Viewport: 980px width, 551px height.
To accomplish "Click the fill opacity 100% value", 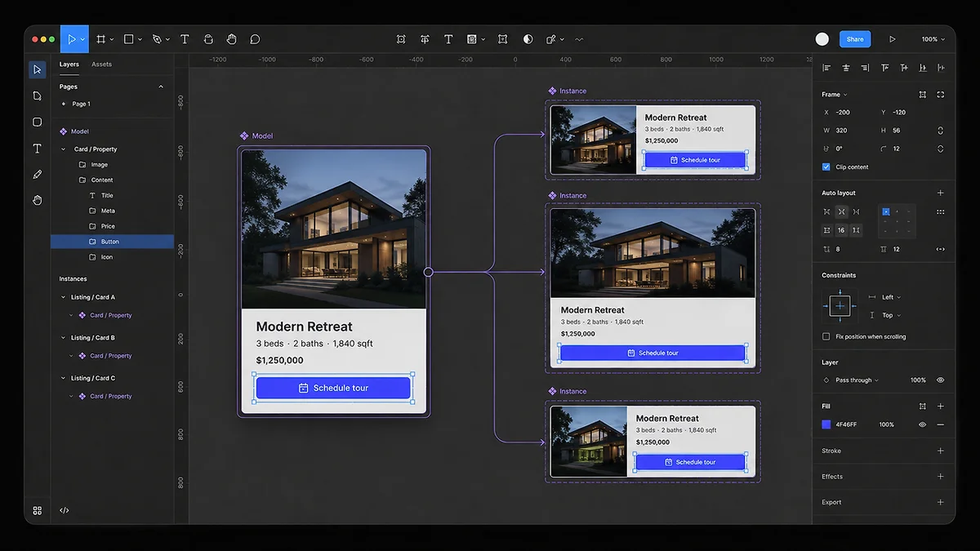I will [x=886, y=424].
